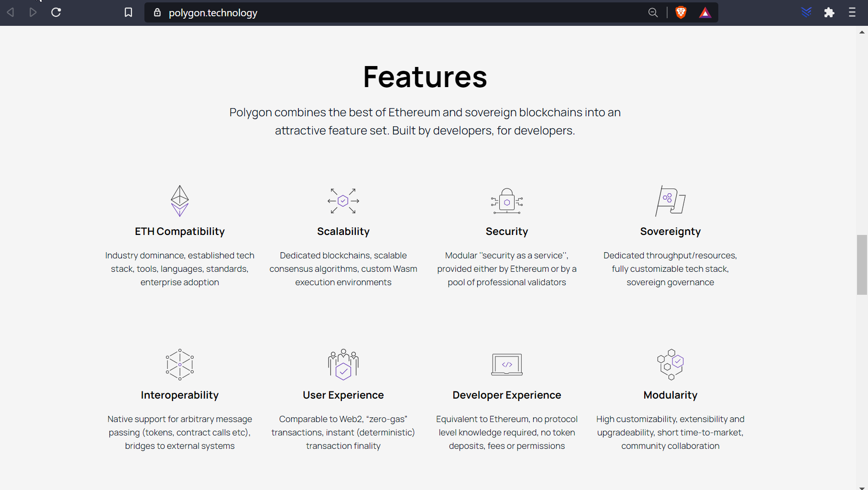The width and height of the screenshot is (868, 490).
Task: Click the Features heading
Action: click(425, 77)
